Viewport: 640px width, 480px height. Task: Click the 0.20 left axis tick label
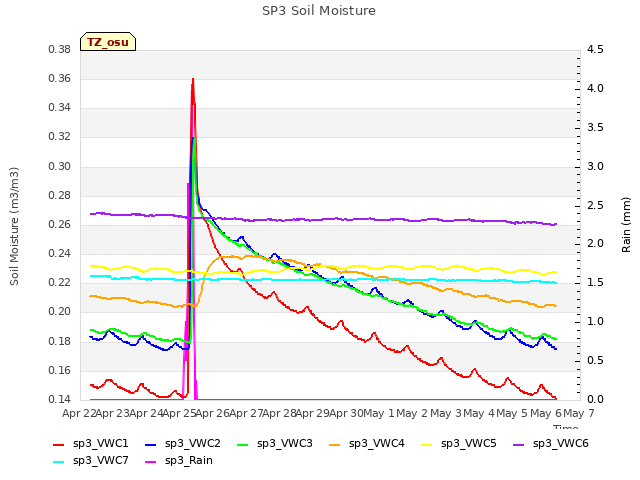(60, 312)
